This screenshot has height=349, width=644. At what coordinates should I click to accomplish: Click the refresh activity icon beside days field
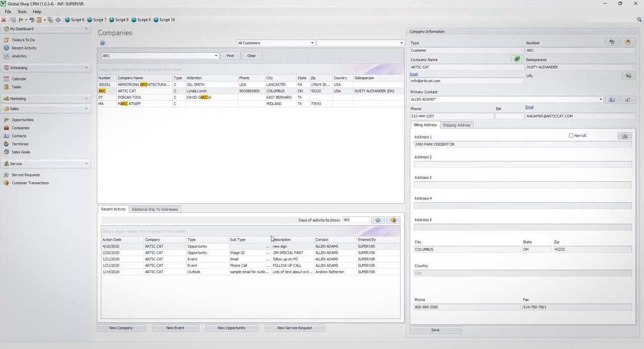tap(378, 220)
